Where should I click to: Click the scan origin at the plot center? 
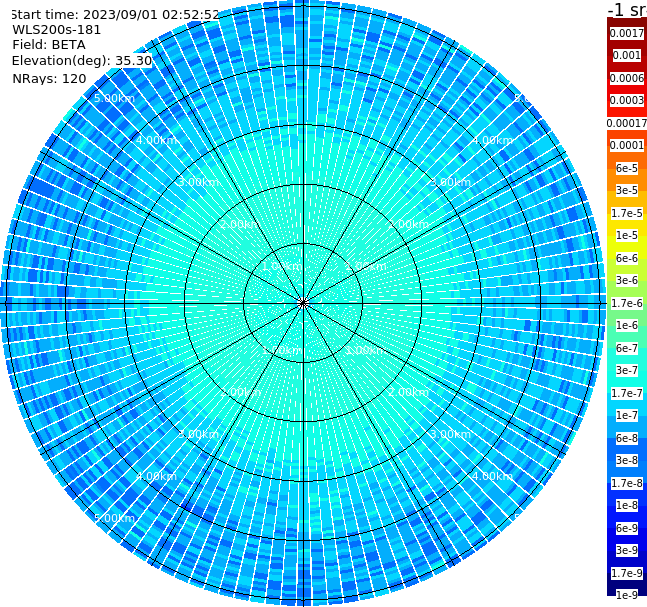(x=303, y=303)
